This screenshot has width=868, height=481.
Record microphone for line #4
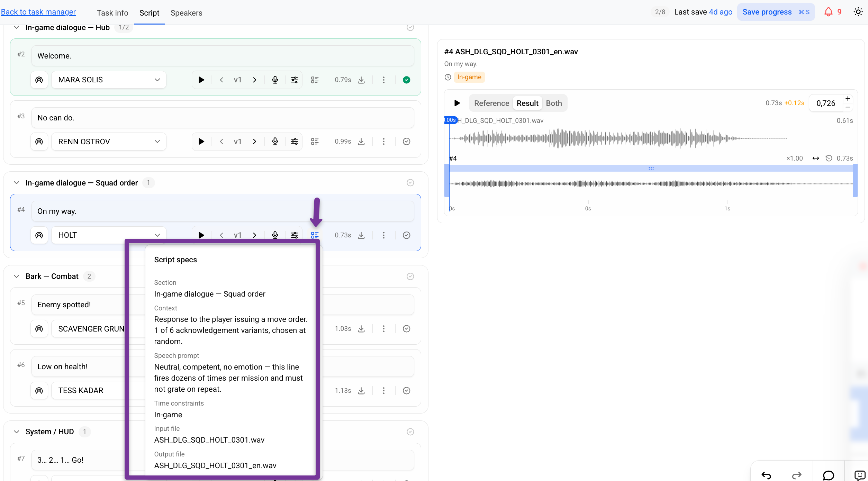pos(275,235)
